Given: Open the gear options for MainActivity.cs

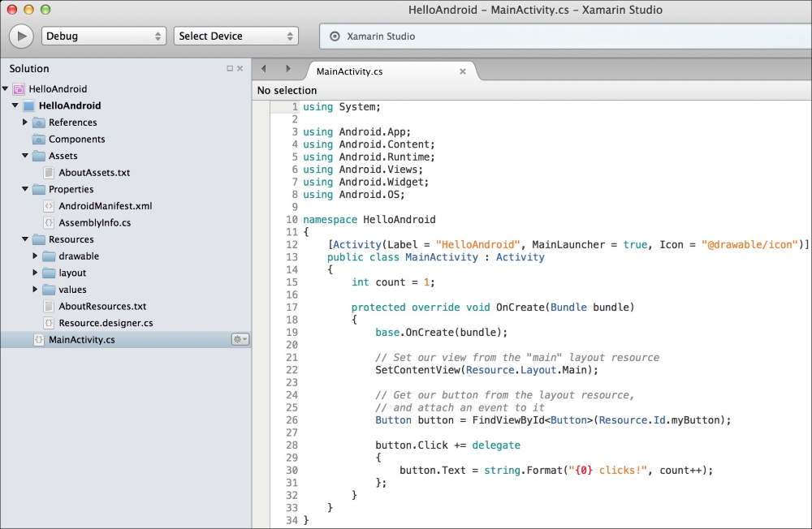Looking at the screenshot, I should 240,340.
